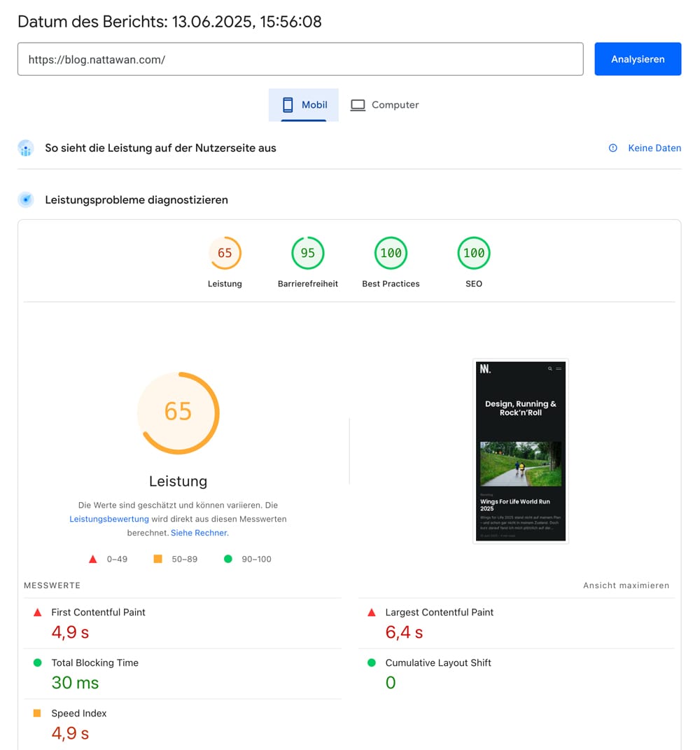The height and width of the screenshot is (750, 700).
Task: Click the green dot by Cumulative Layout Shift
Action: (x=372, y=662)
